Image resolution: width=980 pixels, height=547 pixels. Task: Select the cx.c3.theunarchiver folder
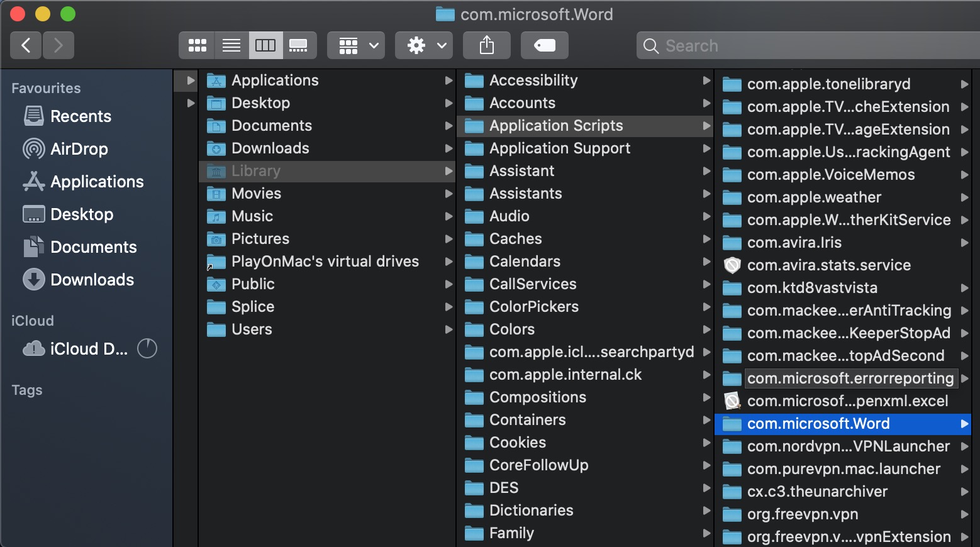[x=843, y=492]
